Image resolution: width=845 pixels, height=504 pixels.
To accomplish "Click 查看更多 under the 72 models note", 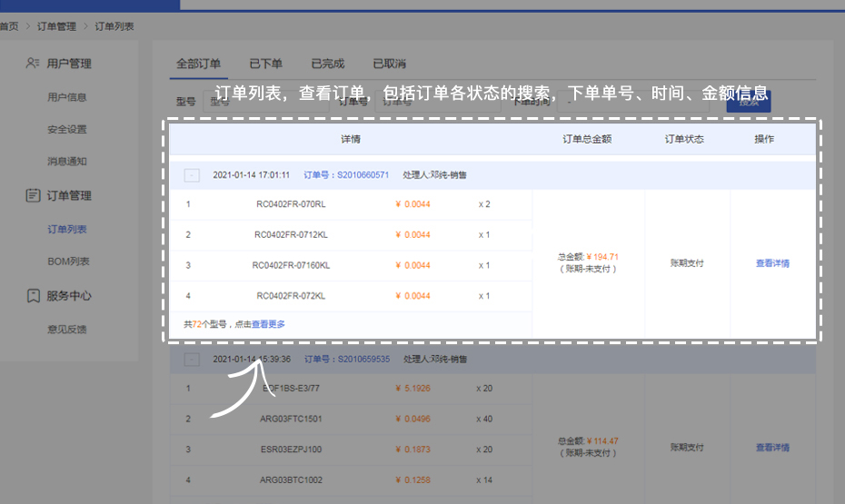I will pos(268,324).
